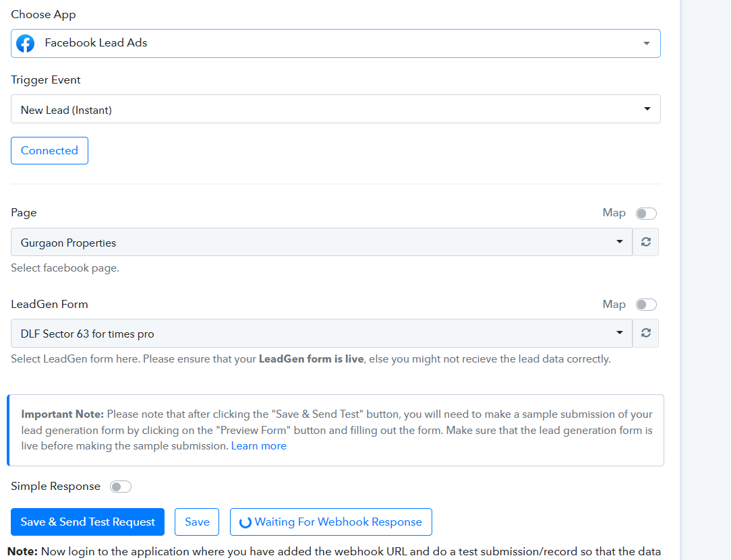Click Waiting For Webhook Response button
Screen dimensions: 731x560
331,522
